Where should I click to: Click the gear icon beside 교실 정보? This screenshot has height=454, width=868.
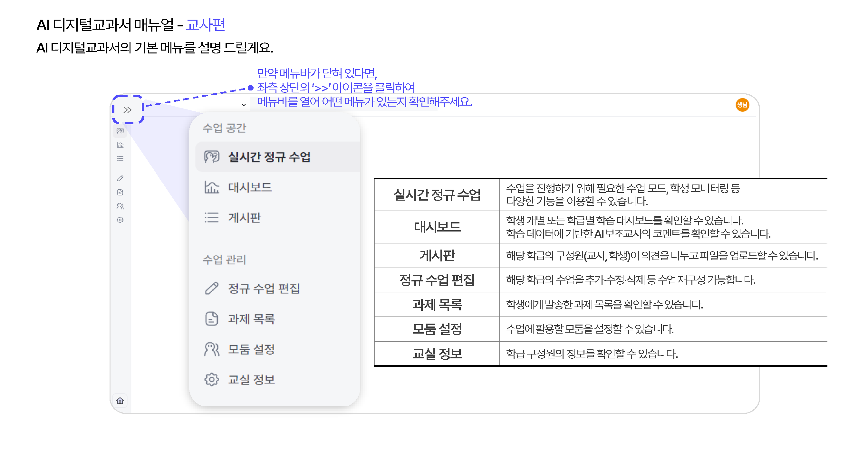(x=212, y=380)
